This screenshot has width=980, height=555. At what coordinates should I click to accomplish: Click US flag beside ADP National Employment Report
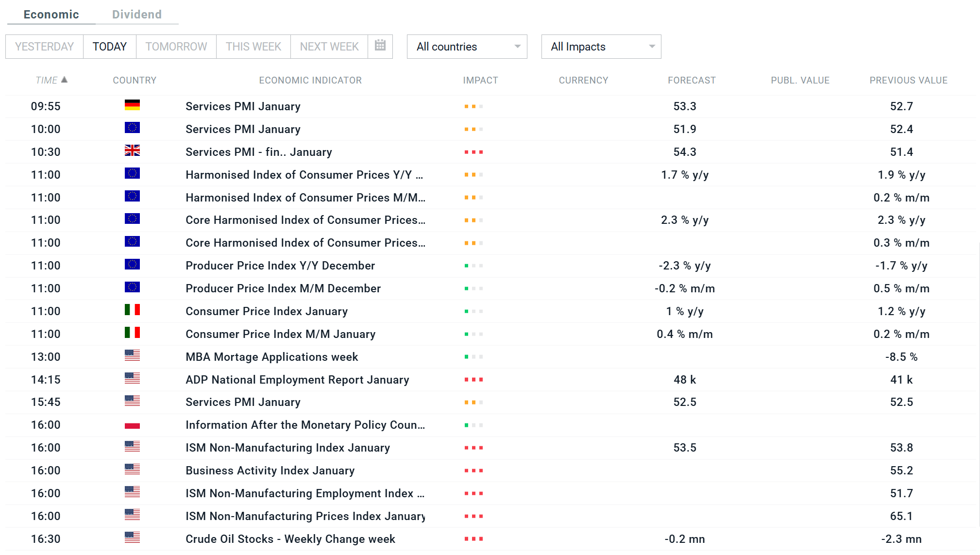(132, 379)
